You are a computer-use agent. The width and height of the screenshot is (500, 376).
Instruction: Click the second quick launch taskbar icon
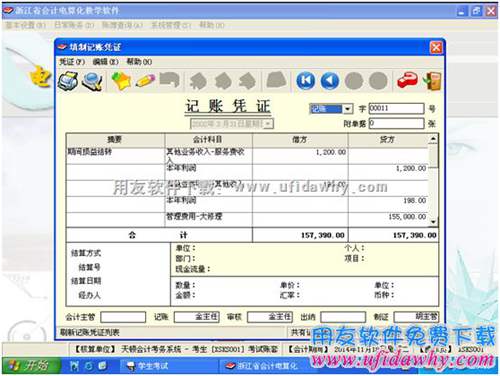click(x=89, y=366)
